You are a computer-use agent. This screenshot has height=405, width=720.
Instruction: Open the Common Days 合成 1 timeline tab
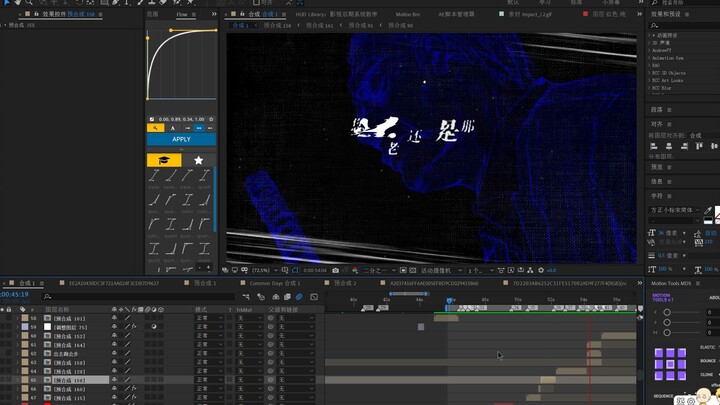pyautogui.click(x=275, y=283)
